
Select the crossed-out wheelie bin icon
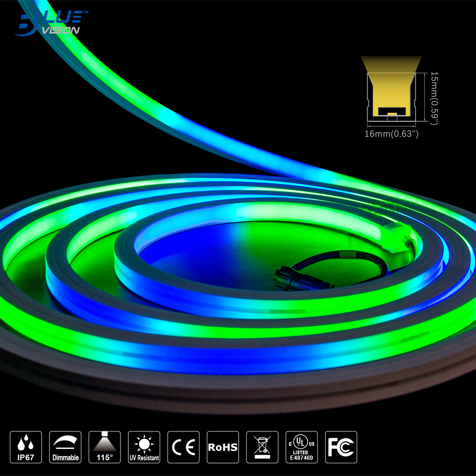262,447
